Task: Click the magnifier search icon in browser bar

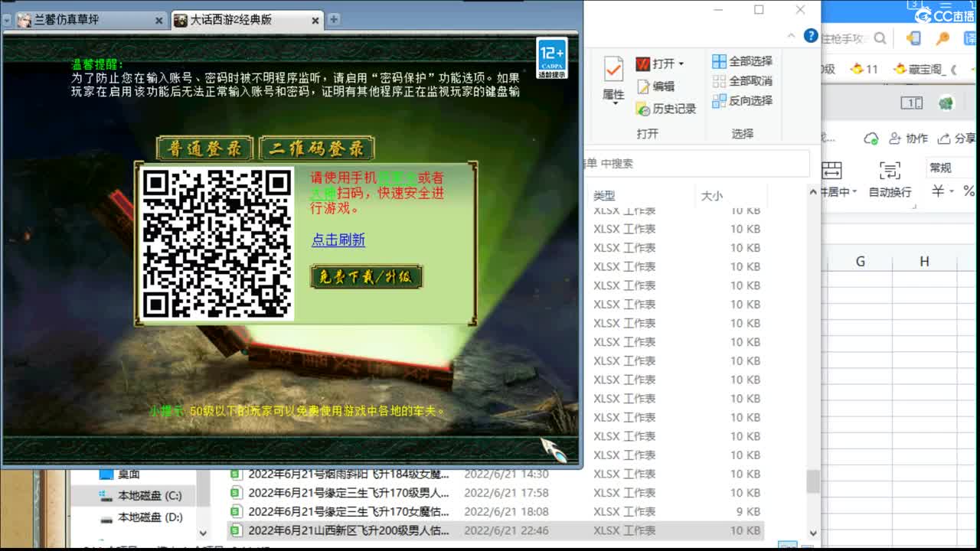Action: click(x=880, y=38)
